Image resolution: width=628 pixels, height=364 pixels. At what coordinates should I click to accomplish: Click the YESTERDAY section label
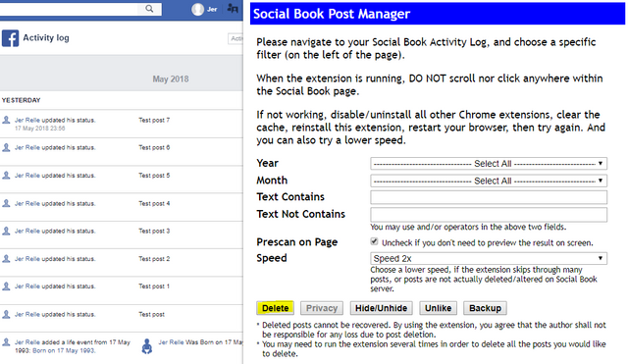pos(21,100)
